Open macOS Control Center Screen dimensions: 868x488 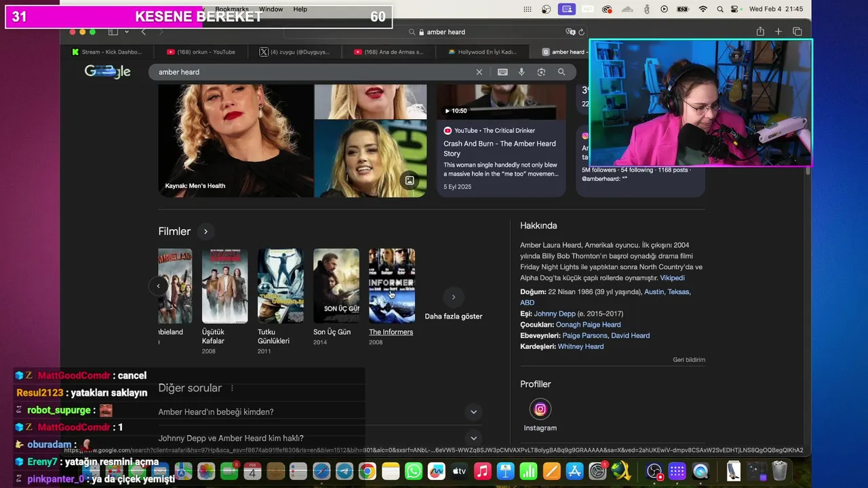coord(736,9)
